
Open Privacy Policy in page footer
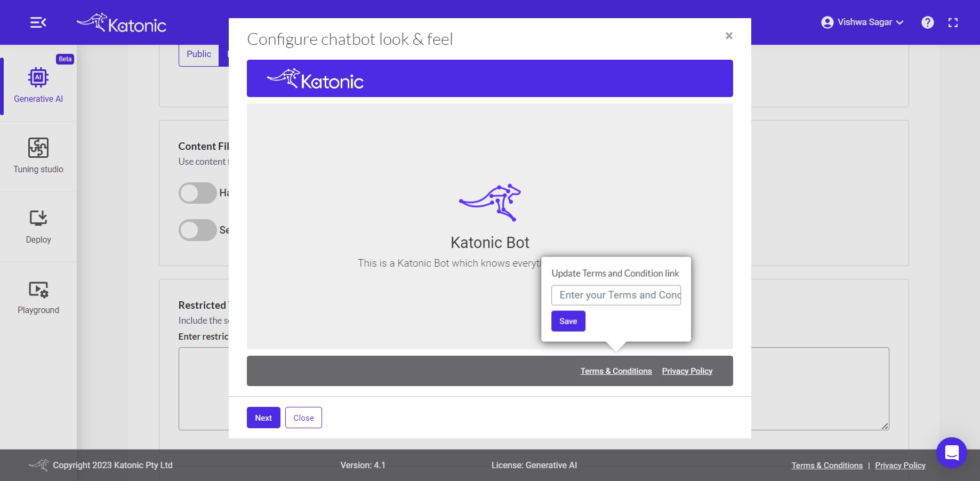click(x=900, y=466)
